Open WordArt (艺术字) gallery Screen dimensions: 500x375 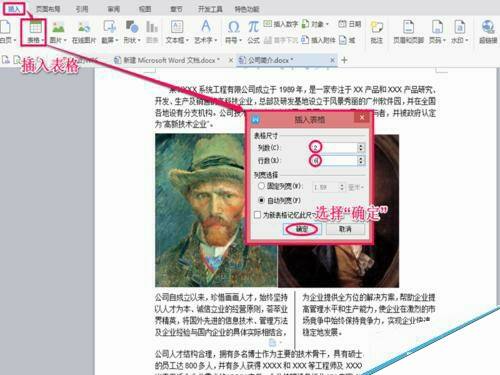[206, 32]
